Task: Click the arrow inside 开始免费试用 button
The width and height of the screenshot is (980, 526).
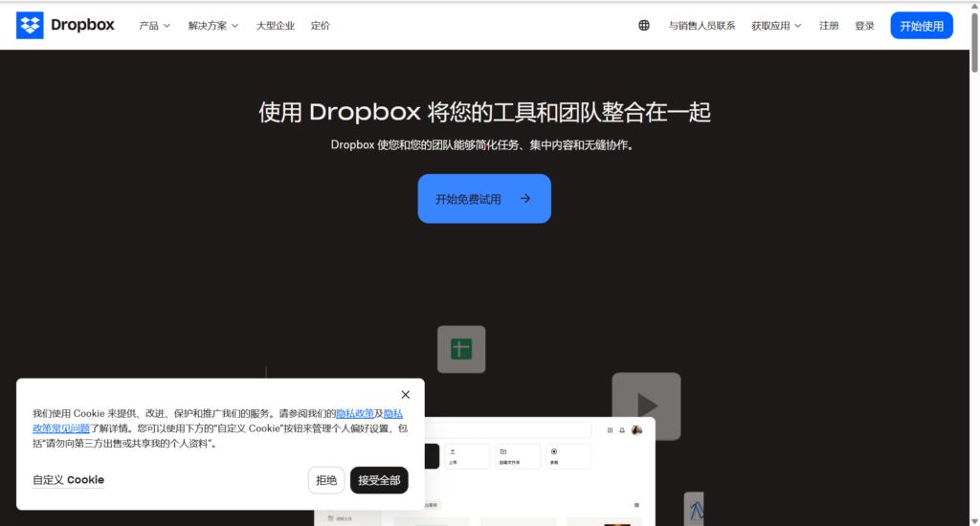Action: [525, 199]
